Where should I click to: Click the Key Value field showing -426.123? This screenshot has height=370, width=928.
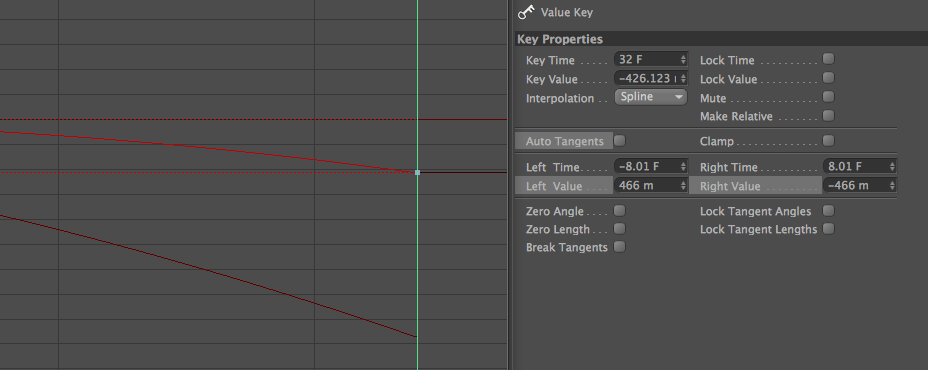(650, 78)
